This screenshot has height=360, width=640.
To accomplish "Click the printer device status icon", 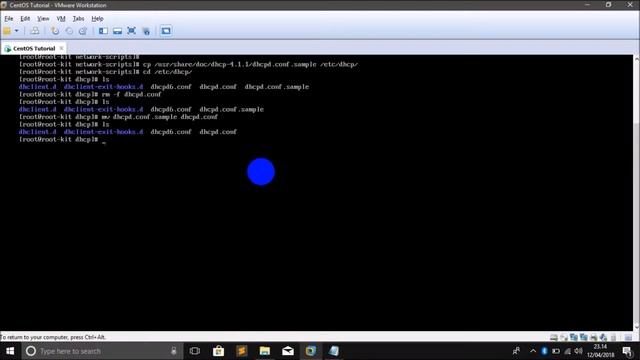I will click(x=593, y=337).
